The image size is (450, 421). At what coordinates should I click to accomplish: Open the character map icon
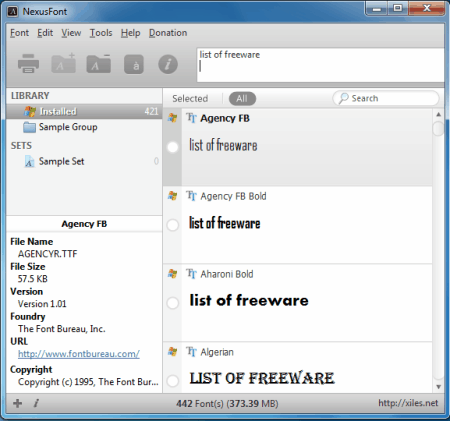(x=134, y=64)
